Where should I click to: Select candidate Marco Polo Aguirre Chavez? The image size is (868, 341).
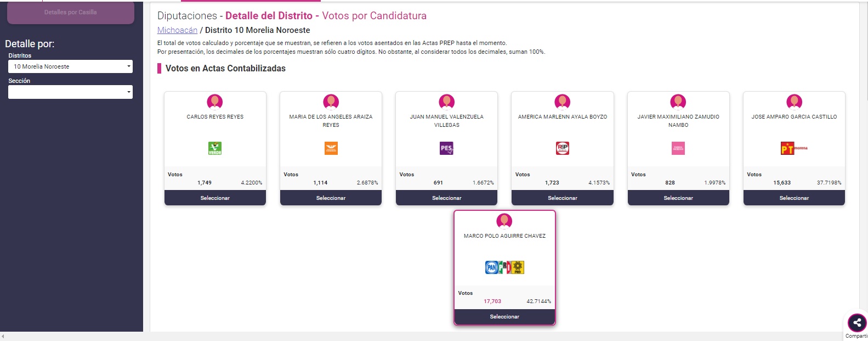tap(504, 317)
